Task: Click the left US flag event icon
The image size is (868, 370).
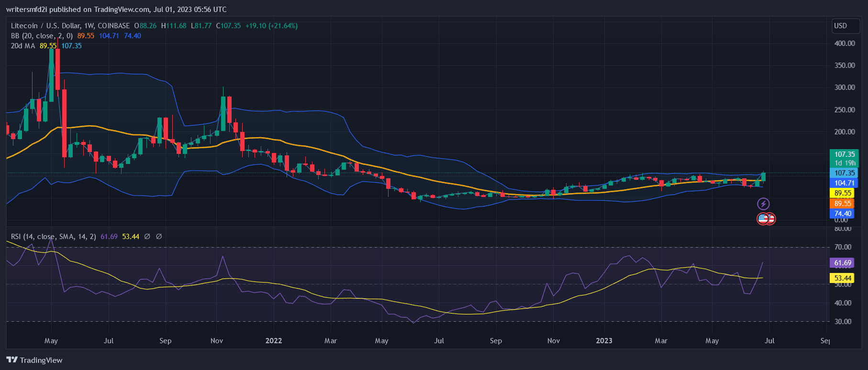Action: [762, 219]
